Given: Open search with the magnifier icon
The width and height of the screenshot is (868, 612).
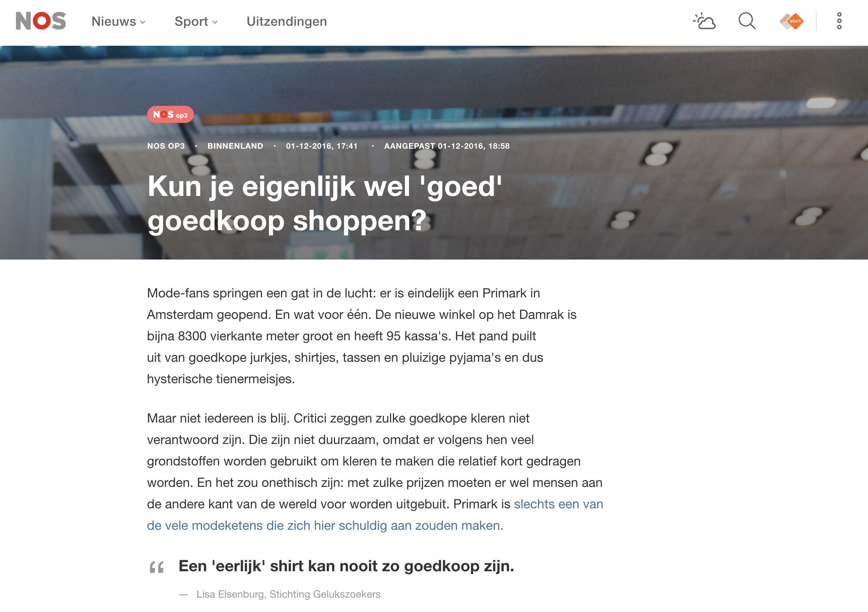Looking at the screenshot, I should pyautogui.click(x=747, y=21).
